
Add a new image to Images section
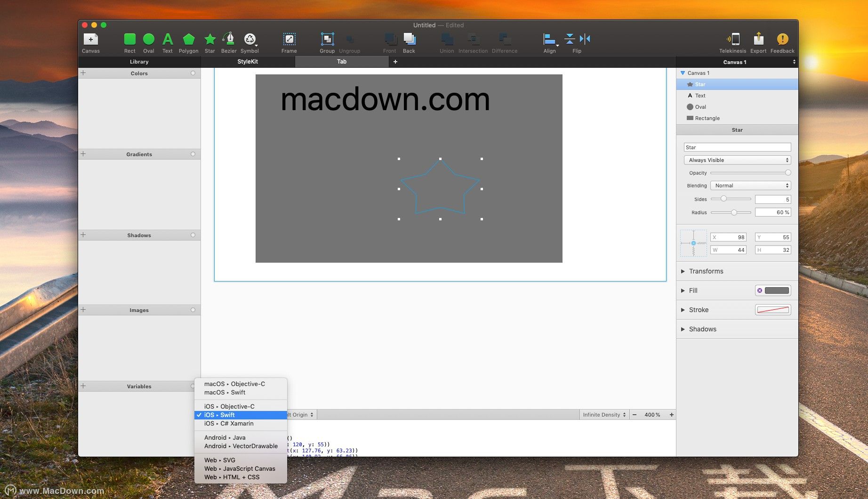click(x=83, y=310)
